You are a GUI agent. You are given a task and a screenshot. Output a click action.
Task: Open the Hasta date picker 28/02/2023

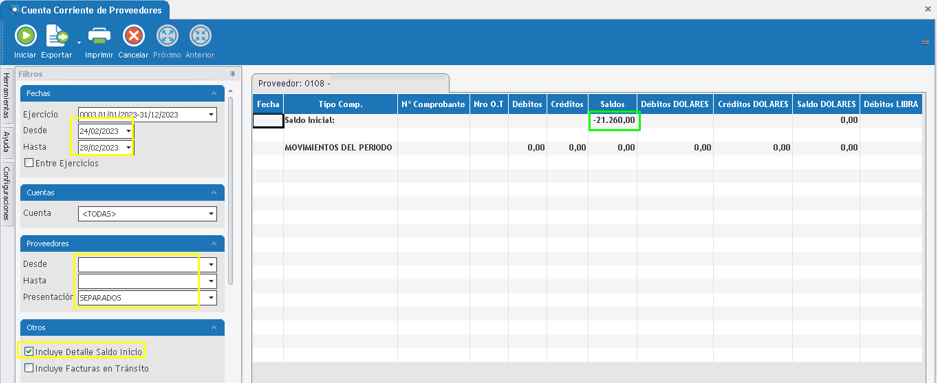pos(128,148)
